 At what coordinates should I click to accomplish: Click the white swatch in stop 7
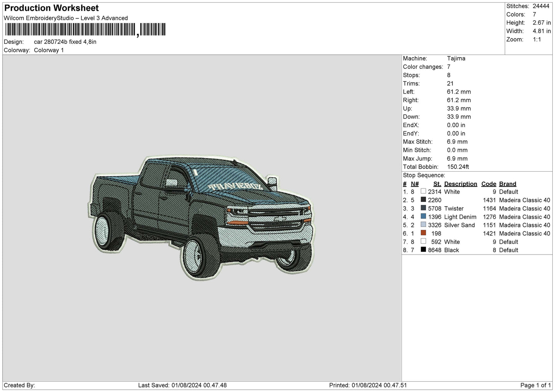click(423, 241)
